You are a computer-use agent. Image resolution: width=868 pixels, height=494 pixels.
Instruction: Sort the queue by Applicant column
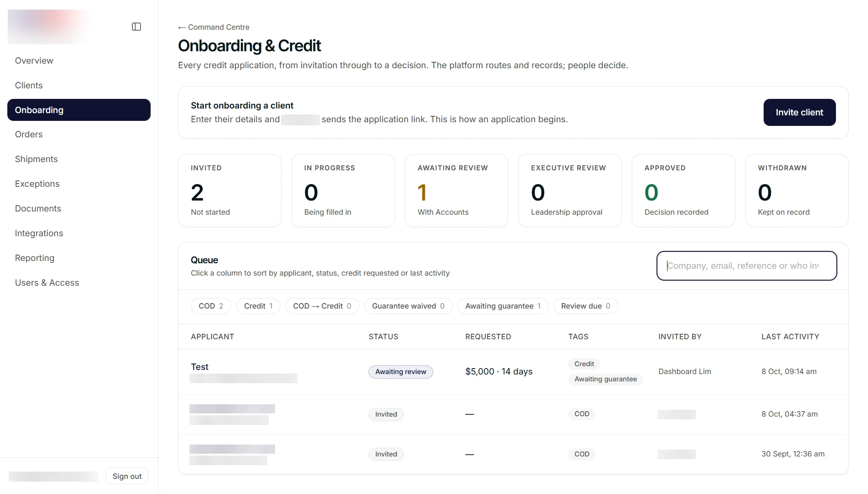(x=212, y=337)
